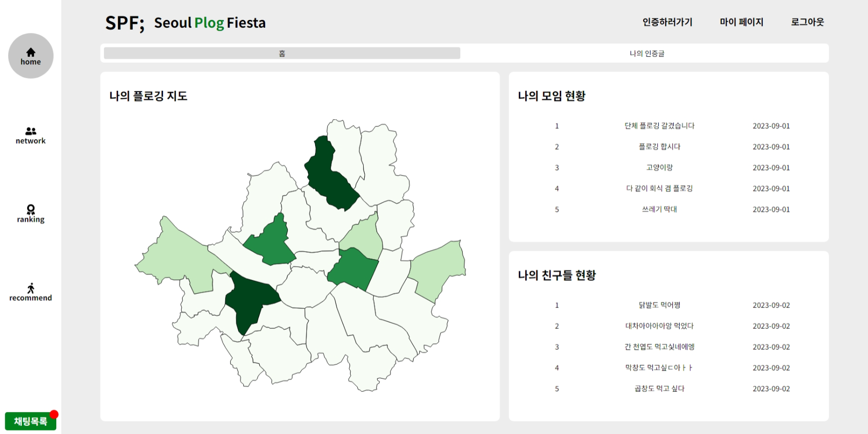Click the SPF; Seoul Plog Fiesta logo

tap(185, 23)
